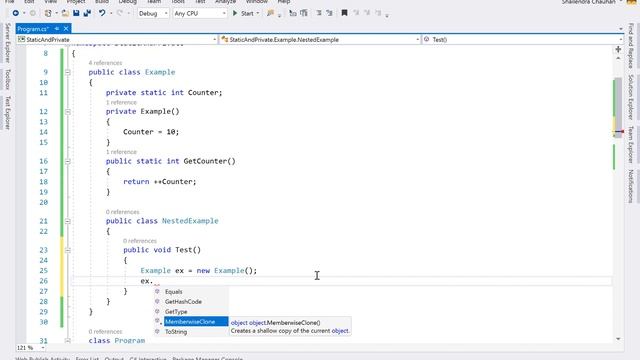Screen dimensions: 640x360
Task: Click the vertical scrollbar up arrow
Action: point(618,59)
